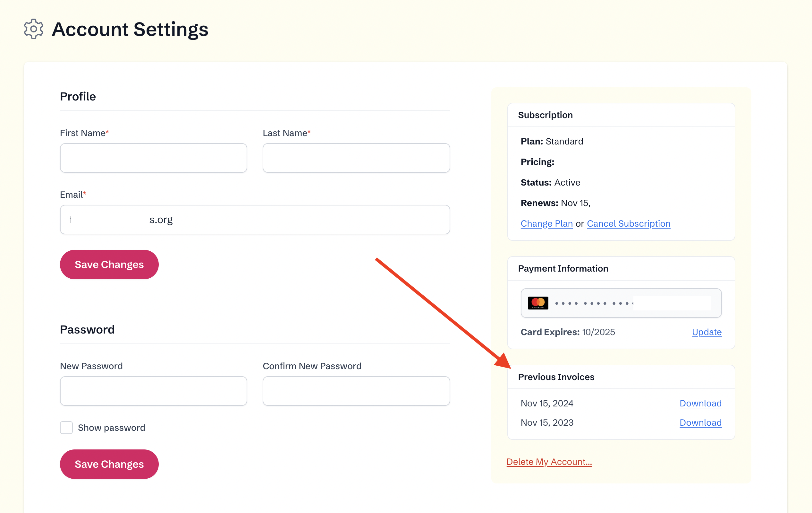Open the Change Plan link
The image size is (812, 513).
click(546, 224)
